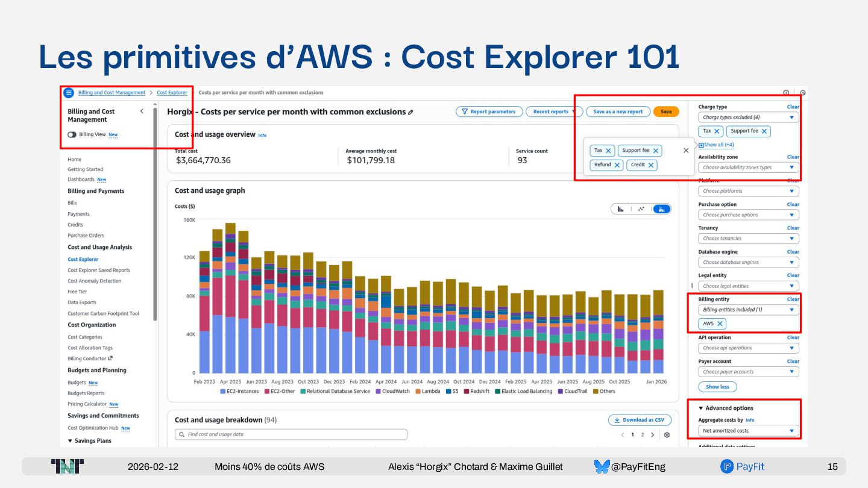
Task: Focus the Find cost and usage data field
Action: tap(291, 434)
